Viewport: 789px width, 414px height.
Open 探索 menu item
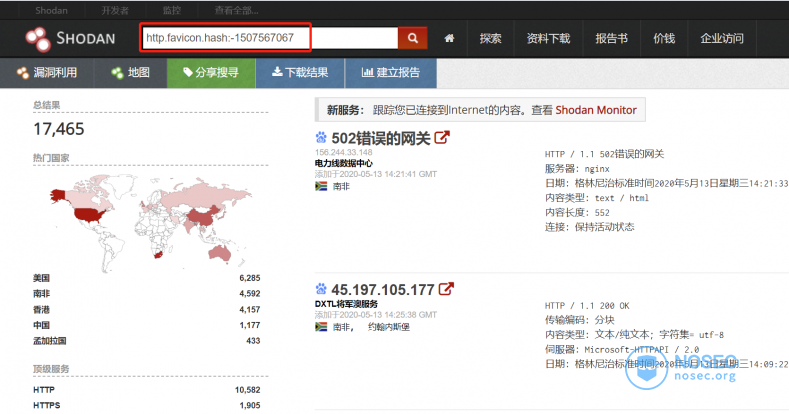pos(490,39)
